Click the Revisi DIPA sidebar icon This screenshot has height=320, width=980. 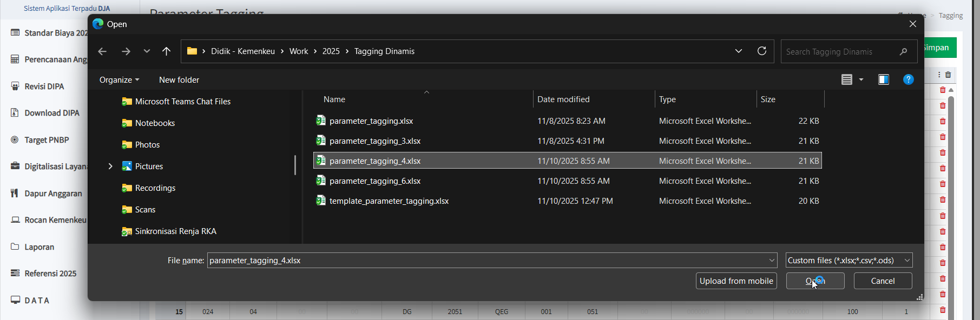coord(15,86)
